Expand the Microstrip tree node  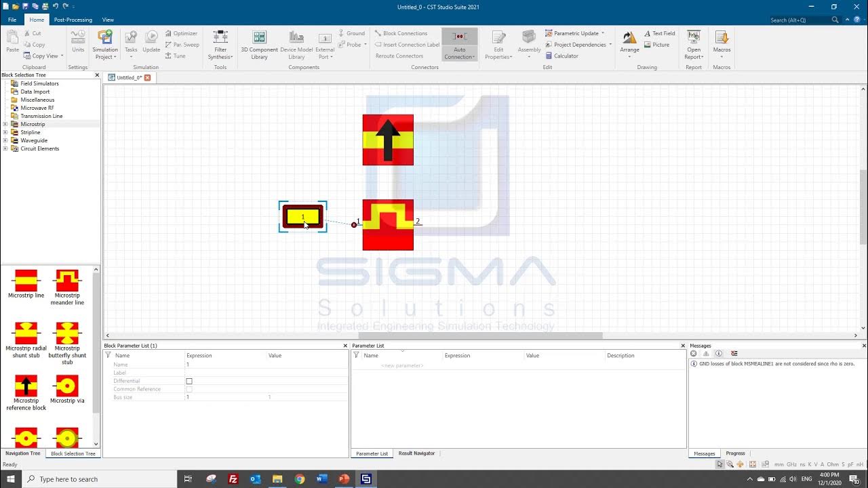pos(5,124)
